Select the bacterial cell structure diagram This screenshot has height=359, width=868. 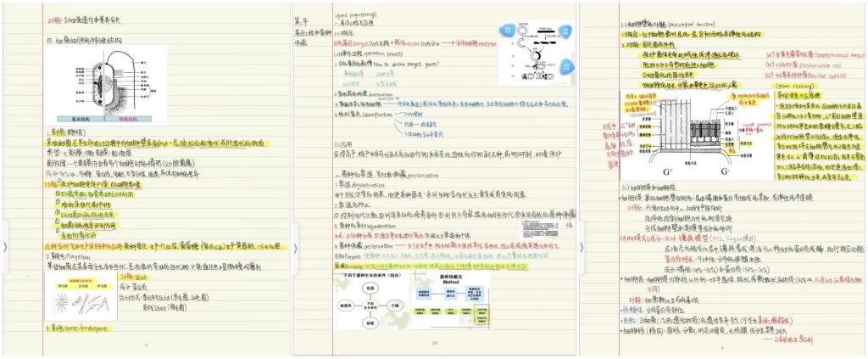pos(101,80)
